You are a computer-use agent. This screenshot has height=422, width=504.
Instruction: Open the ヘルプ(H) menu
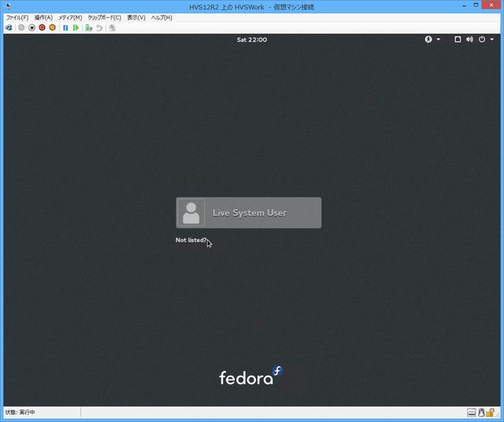click(x=161, y=17)
